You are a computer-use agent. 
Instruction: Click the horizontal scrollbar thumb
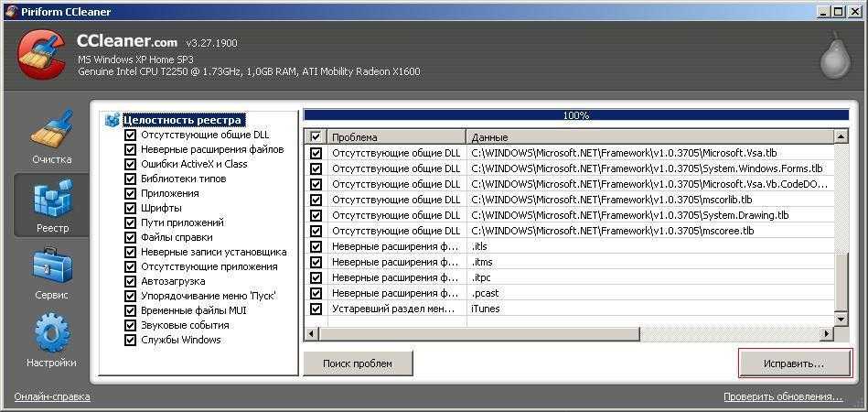pyautogui.click(x=479, y=334)
